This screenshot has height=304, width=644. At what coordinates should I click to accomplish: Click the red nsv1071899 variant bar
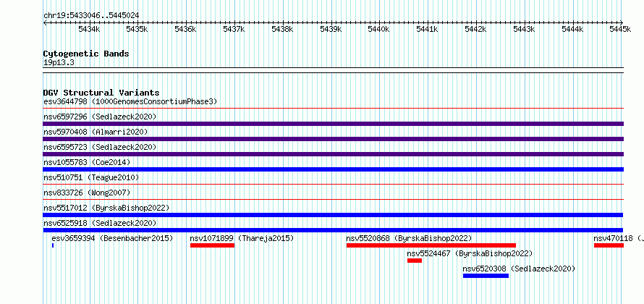point(212,245)
